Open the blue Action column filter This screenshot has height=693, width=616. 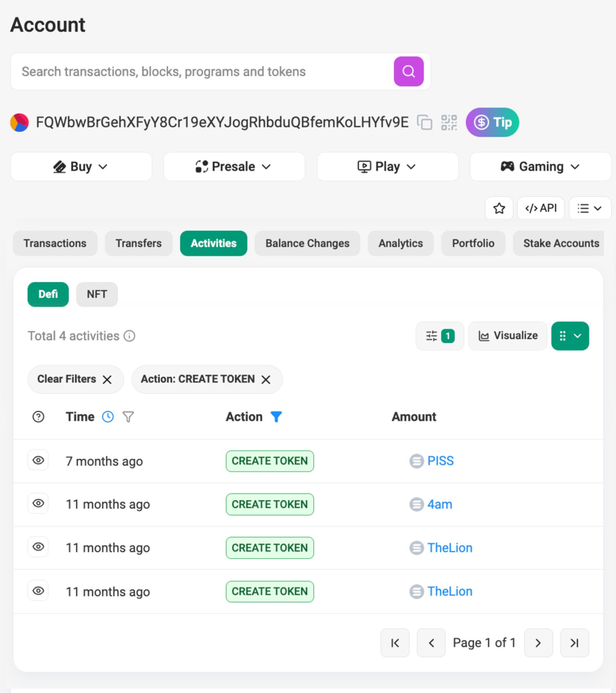(x=276, y=417)
